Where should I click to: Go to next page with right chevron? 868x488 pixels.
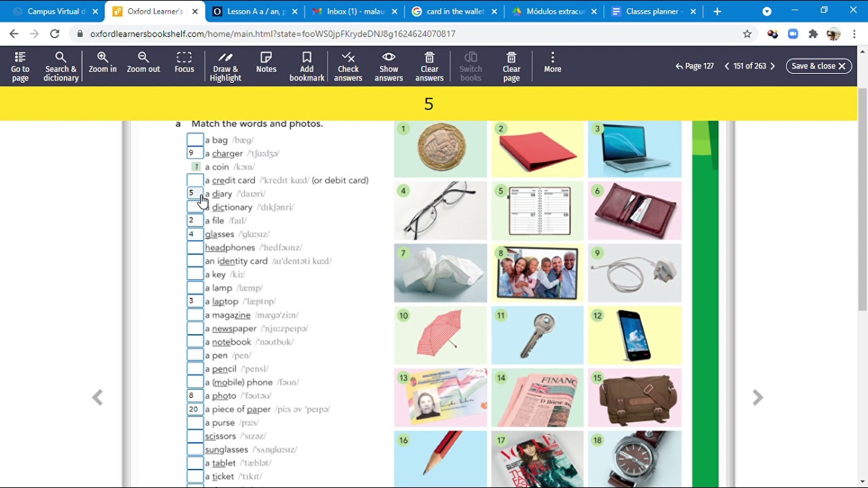pos(772,66)
